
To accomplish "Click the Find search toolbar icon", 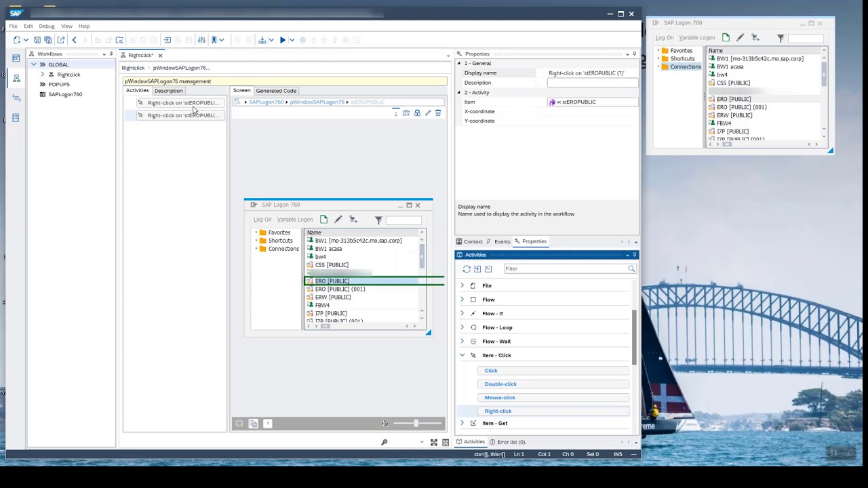I will coord(119,40).
